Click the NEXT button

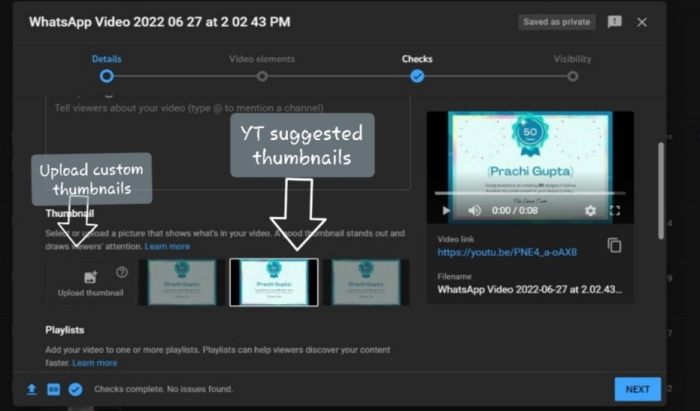click(638, 389)
